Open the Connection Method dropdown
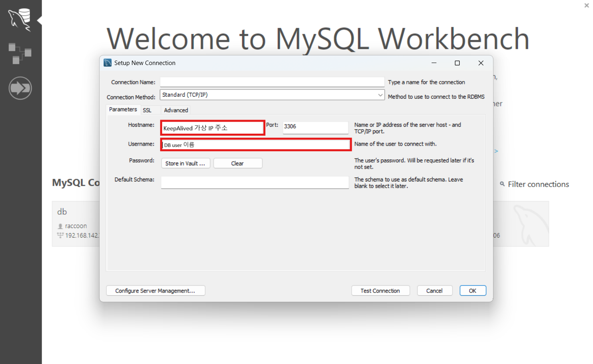 point(272,95)
